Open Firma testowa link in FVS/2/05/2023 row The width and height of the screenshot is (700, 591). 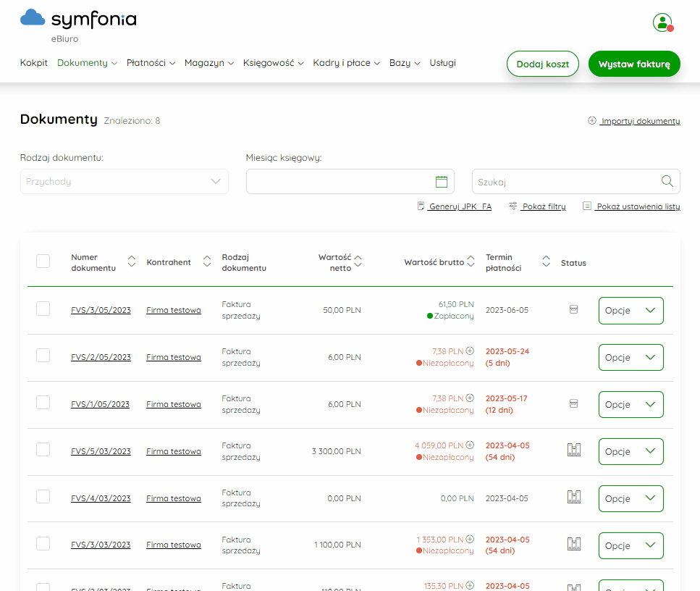[x=174, y=357]
